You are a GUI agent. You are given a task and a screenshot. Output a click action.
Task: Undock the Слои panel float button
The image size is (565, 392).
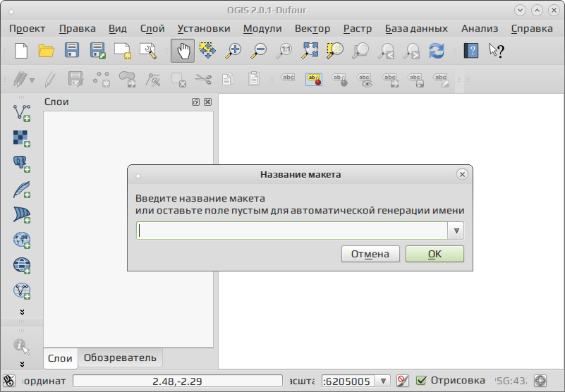pyautogui.click(x=195, y=102)
